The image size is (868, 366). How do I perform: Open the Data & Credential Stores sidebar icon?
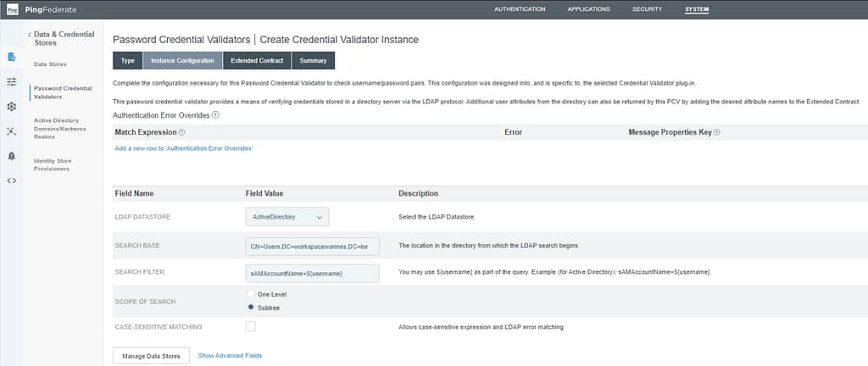coord(12,57)
